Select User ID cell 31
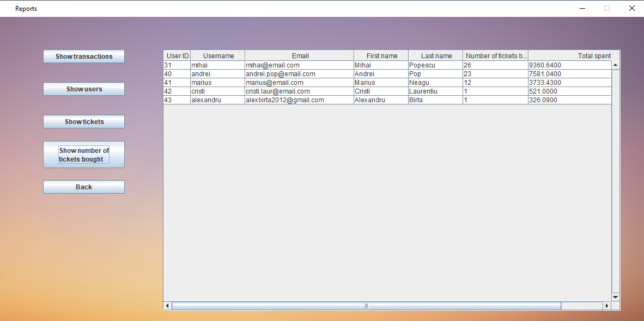The image size is (644, 321). click(x=177, y=65)
